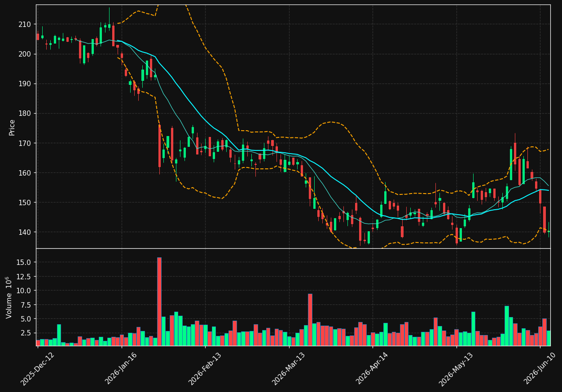Select the 150 price axis tick label
Viewport: 562px width, 392px height.
pos(25,203)
